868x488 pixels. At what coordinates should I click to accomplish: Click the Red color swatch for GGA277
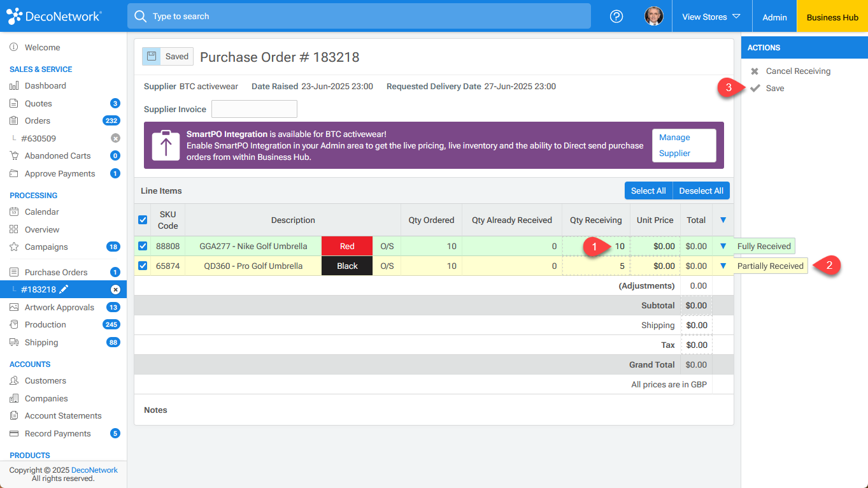(347, 246)
